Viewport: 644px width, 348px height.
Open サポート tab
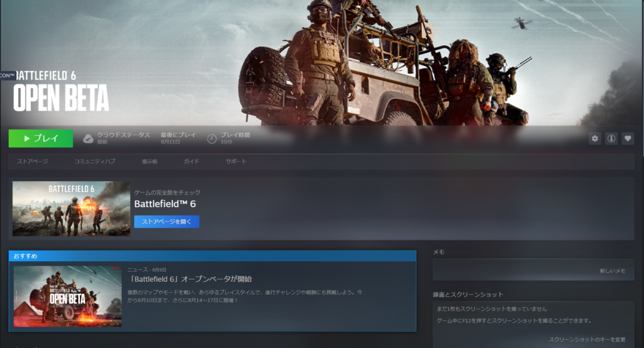(x=236, y=162)
